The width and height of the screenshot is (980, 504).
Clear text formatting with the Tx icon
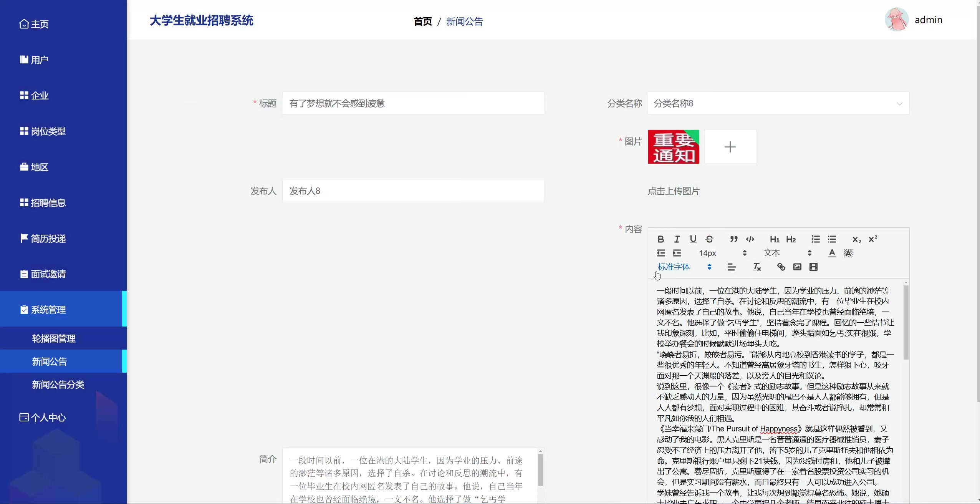coord(757,267)
